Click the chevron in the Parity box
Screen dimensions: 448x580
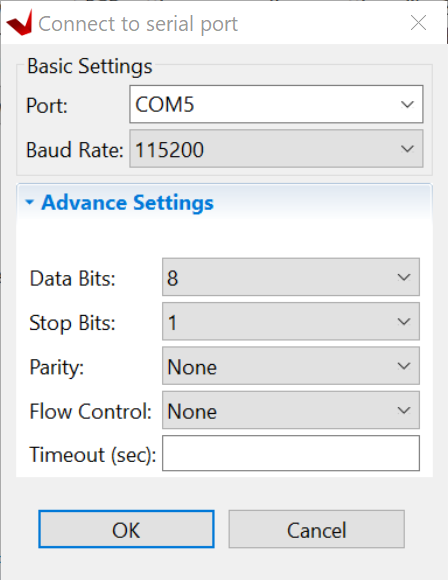point(404,366)
